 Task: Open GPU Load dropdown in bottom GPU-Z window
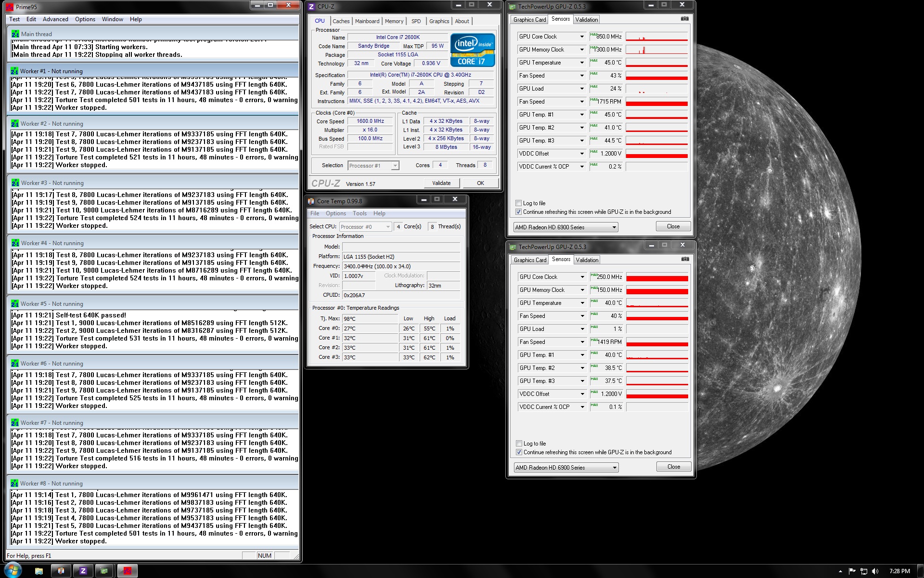pyautogui.click(x=582, y=329)
